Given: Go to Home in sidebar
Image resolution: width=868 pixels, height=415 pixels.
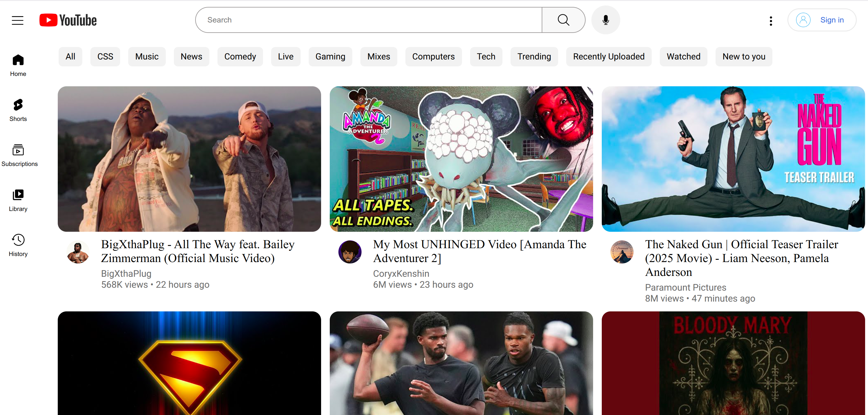Looking at the screenshot, I should (x=18, y=65).
